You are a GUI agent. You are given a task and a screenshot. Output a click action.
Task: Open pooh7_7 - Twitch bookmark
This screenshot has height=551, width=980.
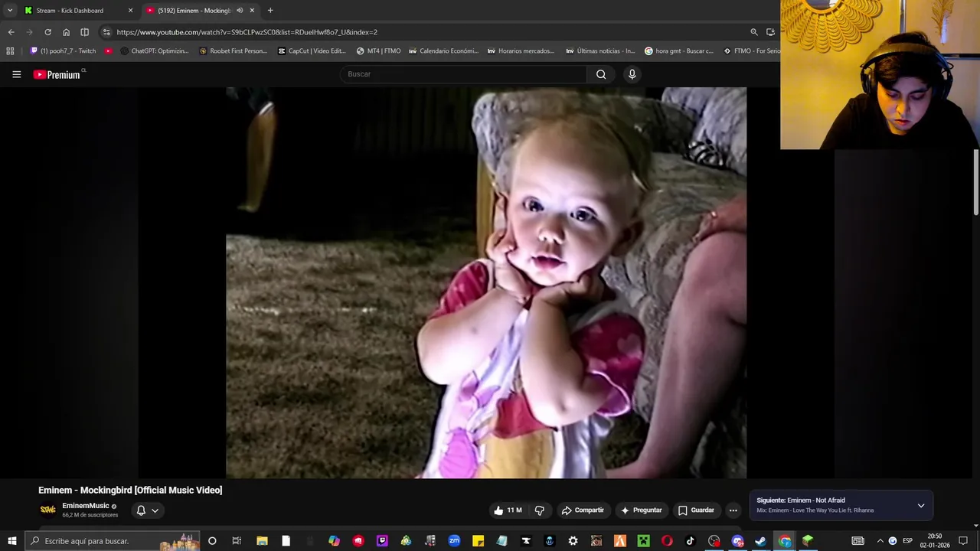[64, 51]
